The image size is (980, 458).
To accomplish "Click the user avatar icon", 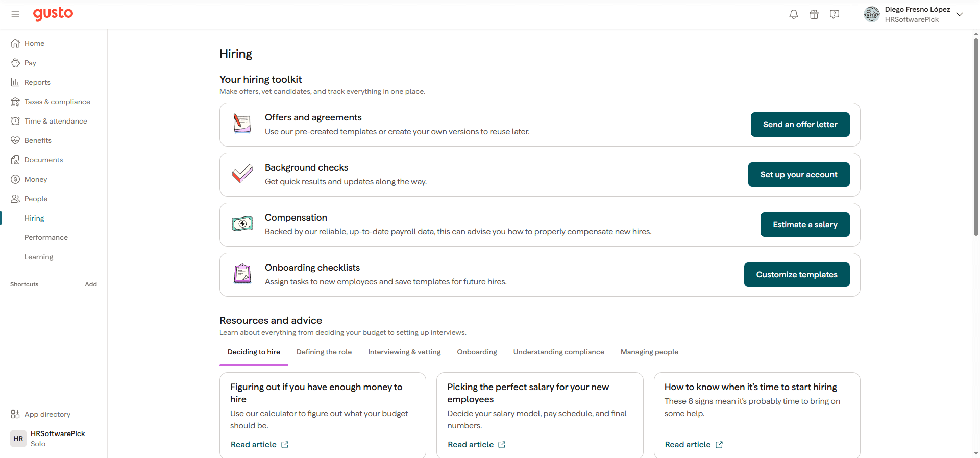I will click(872, 14).
